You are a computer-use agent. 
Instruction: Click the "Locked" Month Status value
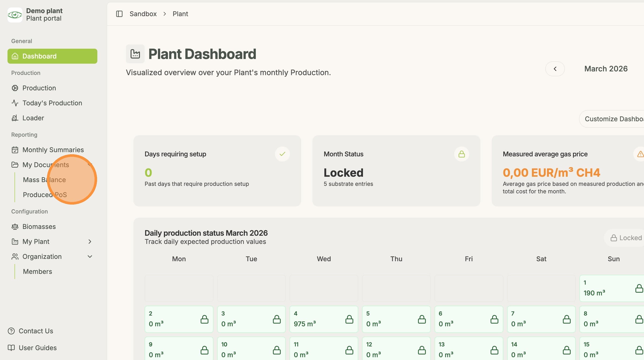tap(344, 173)
